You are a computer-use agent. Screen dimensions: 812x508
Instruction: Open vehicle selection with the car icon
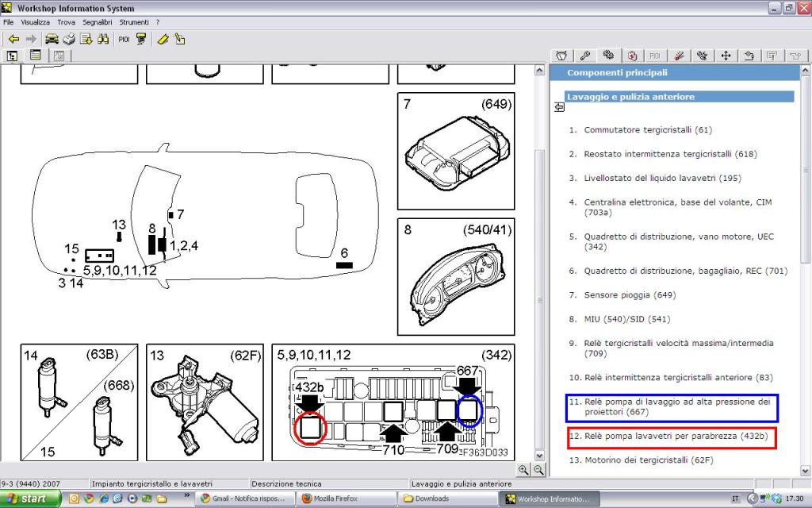pyautogui.click(x=52, y=39)
